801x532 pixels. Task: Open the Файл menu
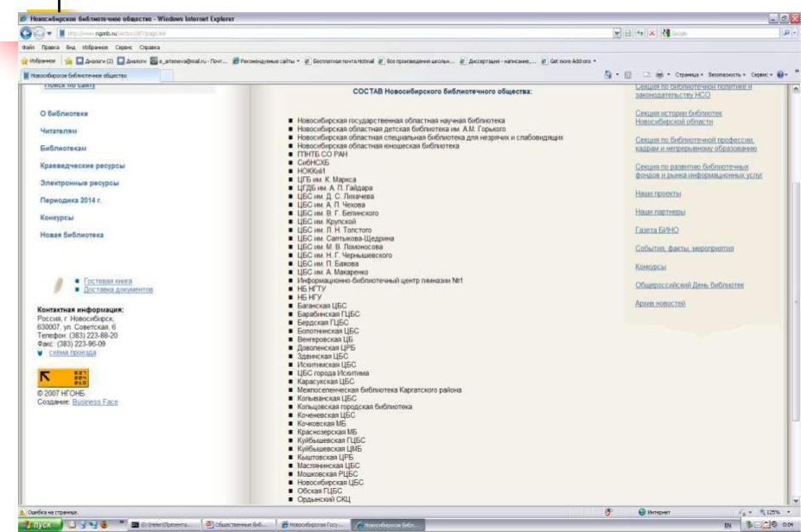(28, 47)
